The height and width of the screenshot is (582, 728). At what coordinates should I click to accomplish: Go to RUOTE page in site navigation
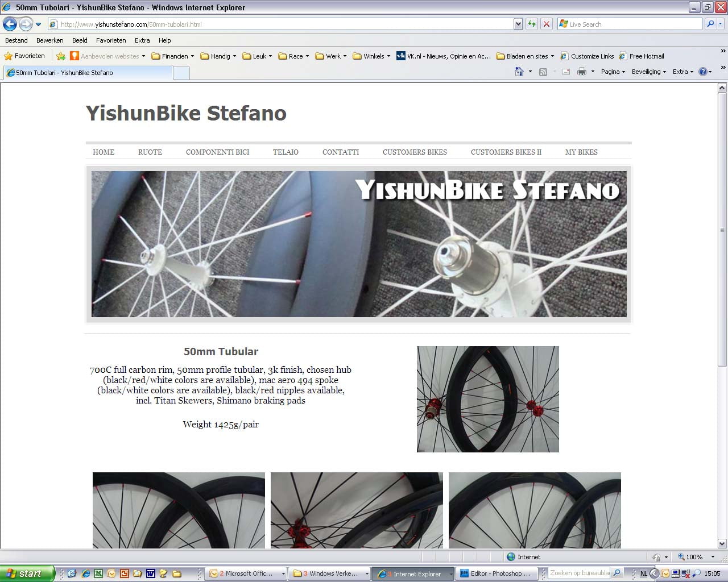(150, 152)
